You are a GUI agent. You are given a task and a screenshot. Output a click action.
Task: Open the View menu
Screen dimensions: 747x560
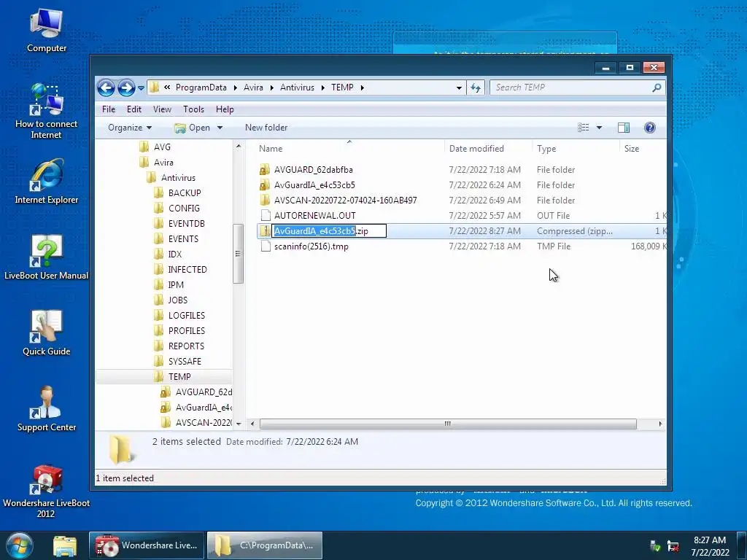162,109
